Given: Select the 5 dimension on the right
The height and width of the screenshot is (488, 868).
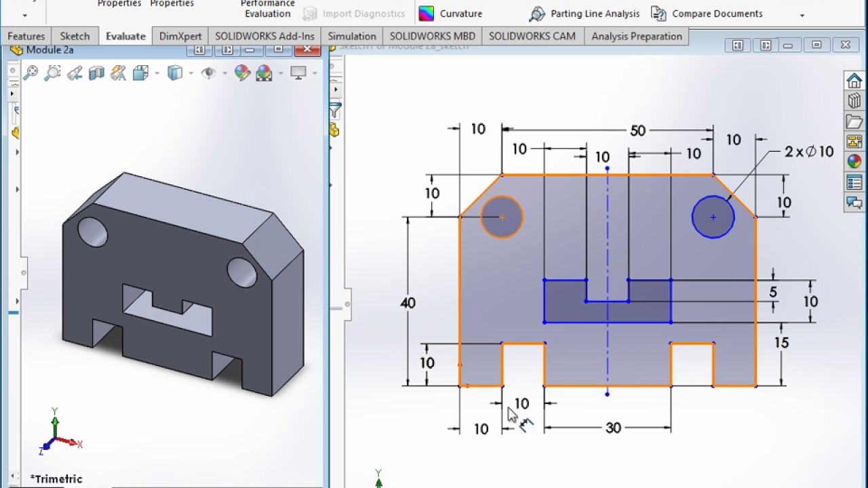Looking at the screenshot, I should point(773,292).
